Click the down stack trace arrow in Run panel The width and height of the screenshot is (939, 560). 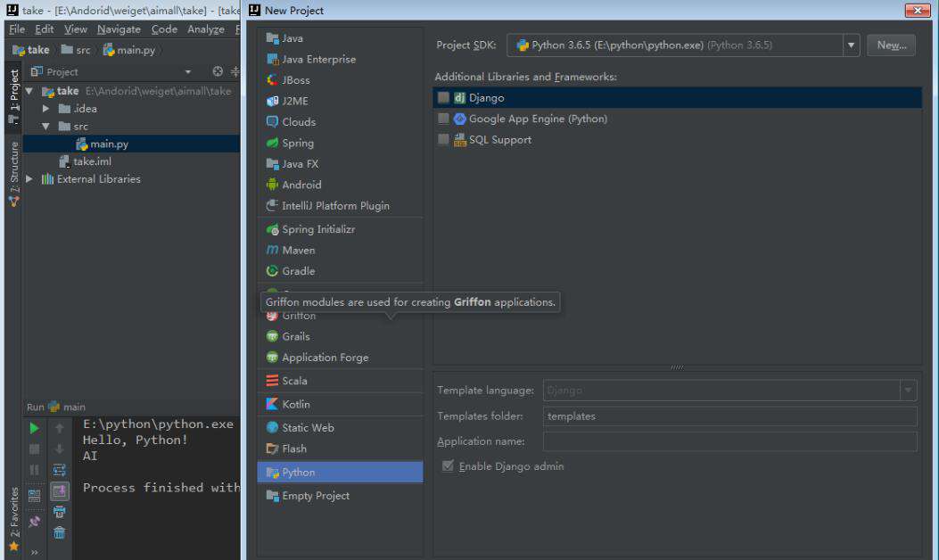[59, 449]
